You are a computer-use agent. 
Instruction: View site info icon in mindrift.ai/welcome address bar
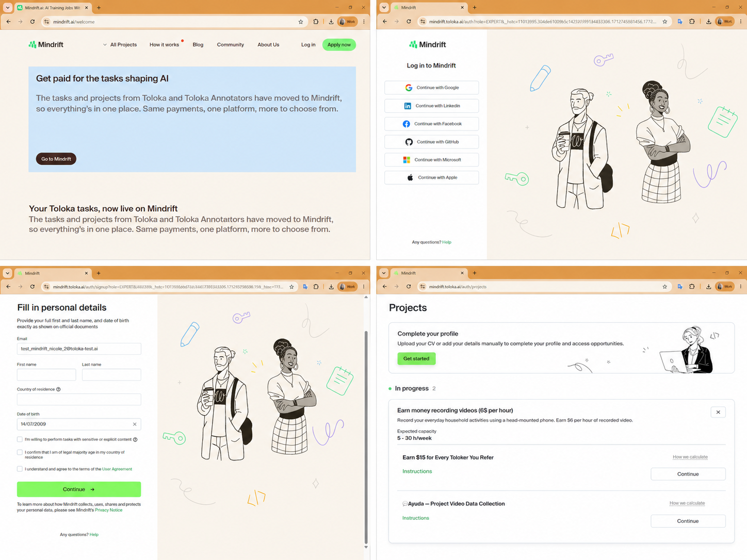click(46, 22)
